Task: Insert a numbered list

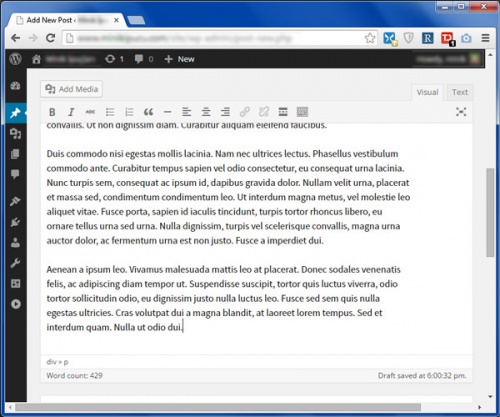Action: pyautogui.click(x=129, y=112)
